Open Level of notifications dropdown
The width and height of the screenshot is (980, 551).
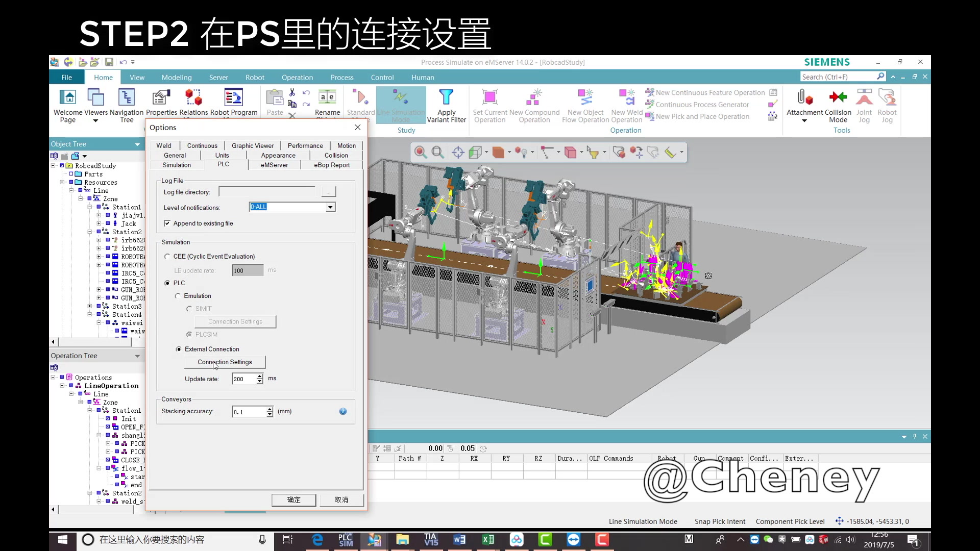330,207
